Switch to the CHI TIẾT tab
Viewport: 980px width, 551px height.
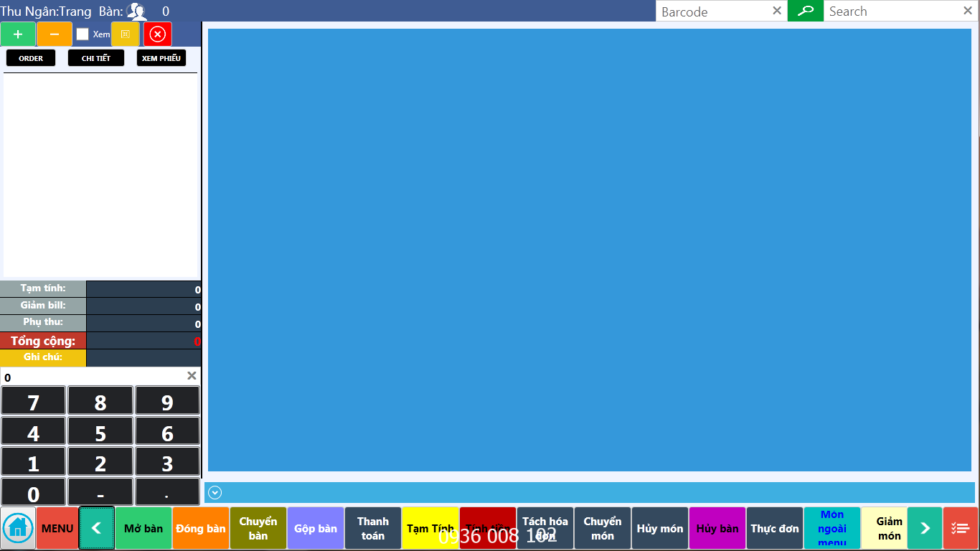(96, 58)
